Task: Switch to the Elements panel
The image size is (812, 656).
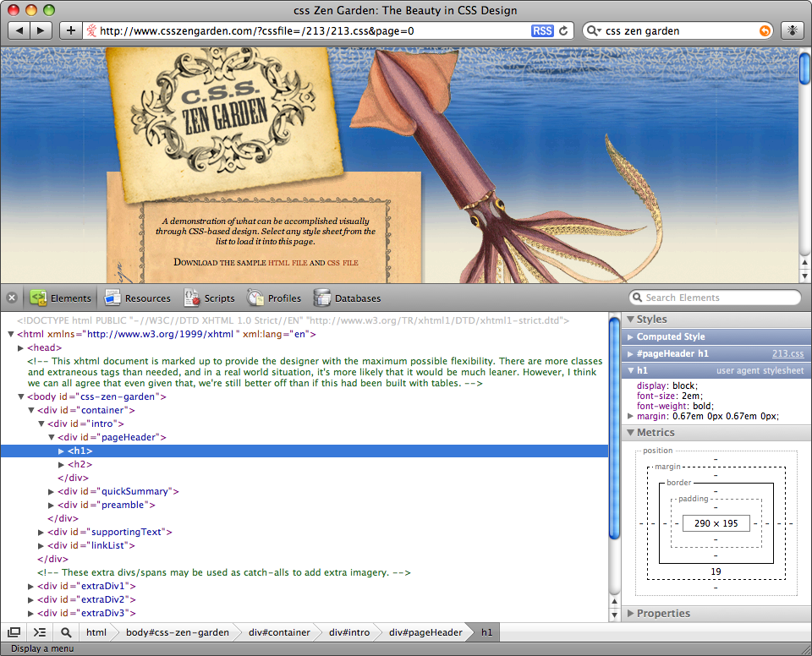Action: tap(61, 298)
